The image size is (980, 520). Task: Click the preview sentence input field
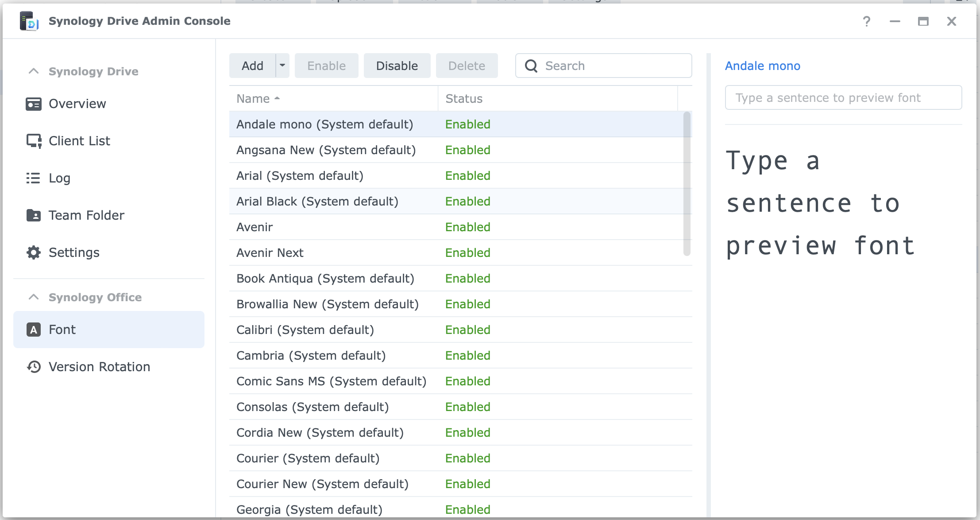843,97
